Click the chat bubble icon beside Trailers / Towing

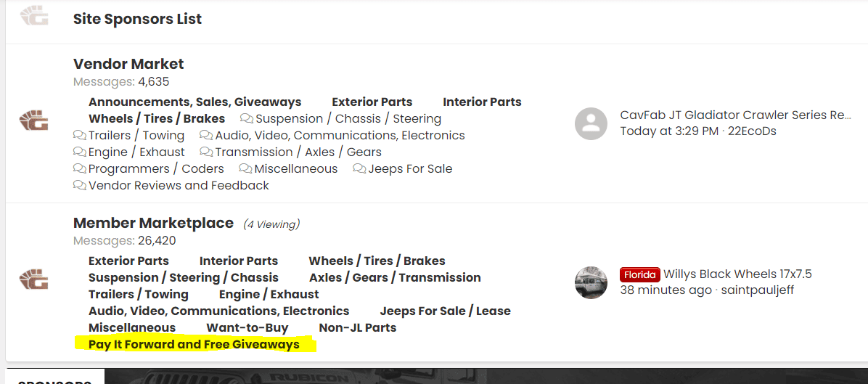80,135
